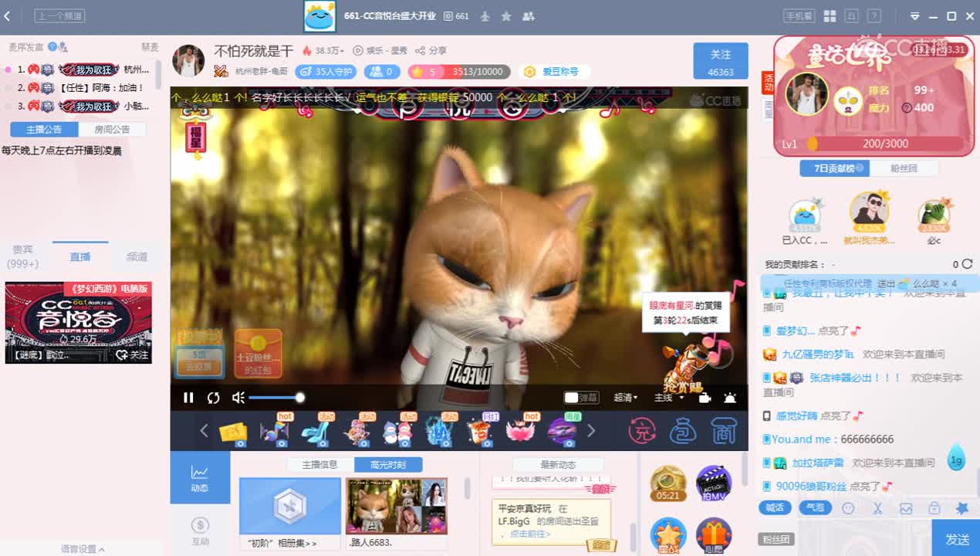Select the purple planet 周星 gift
This screenshot has width=980, height=556.
[x=563, y=432]
